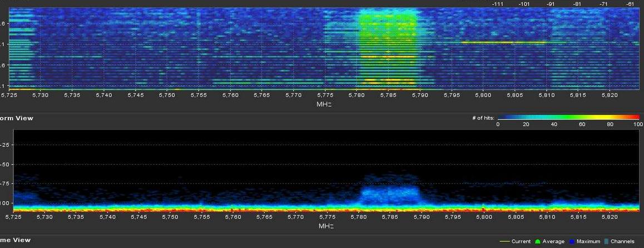Pick the -91 value on the top amplitude scale

[551, 4]
